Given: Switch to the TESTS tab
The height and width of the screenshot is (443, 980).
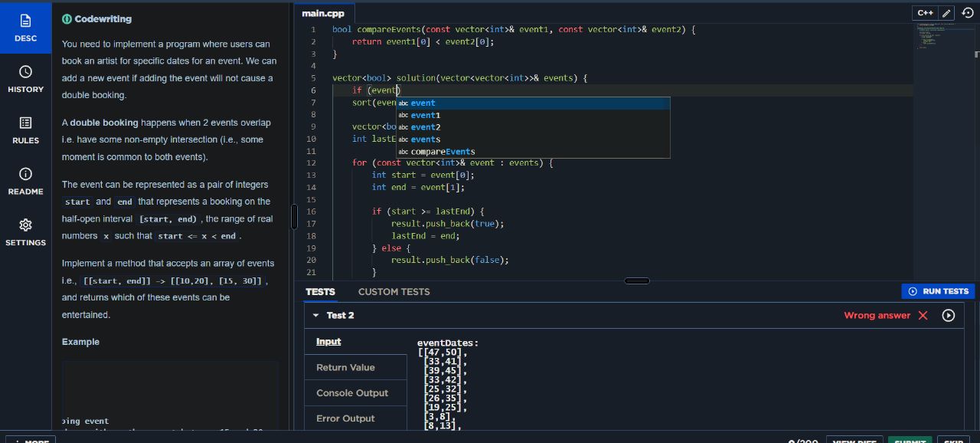Looking at the screenshot, I should [320, 291].
